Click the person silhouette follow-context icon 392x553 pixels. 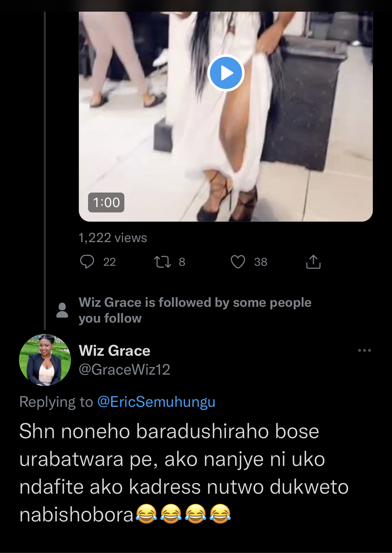tap(62, 310)
